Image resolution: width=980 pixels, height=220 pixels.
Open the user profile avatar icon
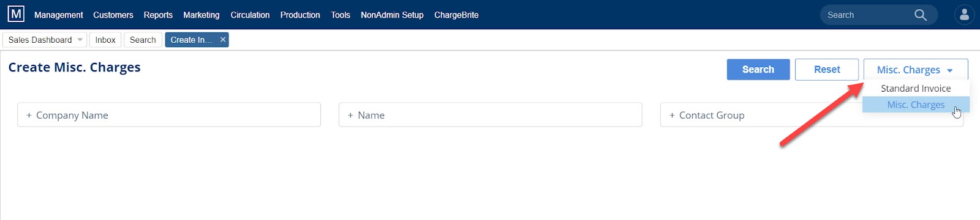(x=964, y=15)
